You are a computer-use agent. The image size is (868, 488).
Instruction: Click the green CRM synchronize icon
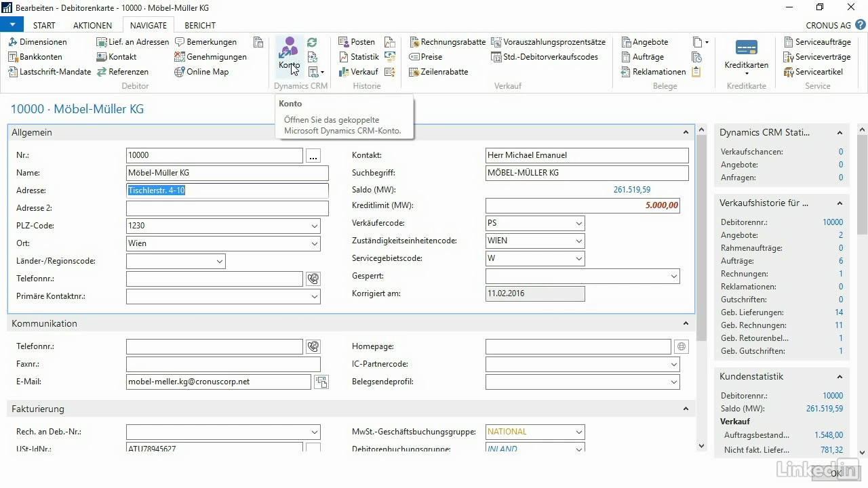312,42
